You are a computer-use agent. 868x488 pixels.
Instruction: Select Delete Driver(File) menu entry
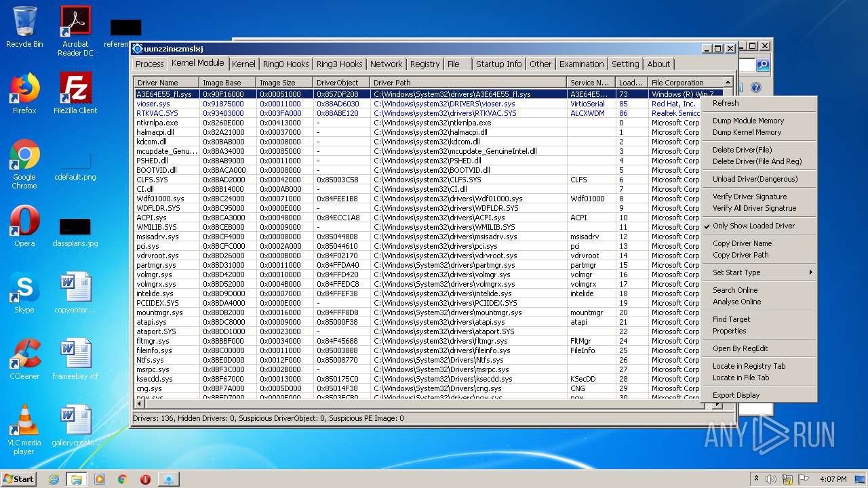(759, 150)
